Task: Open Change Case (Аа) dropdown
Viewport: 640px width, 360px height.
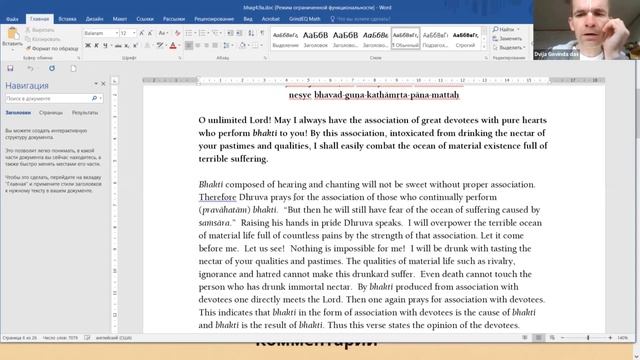Action: tap(163, 33)
